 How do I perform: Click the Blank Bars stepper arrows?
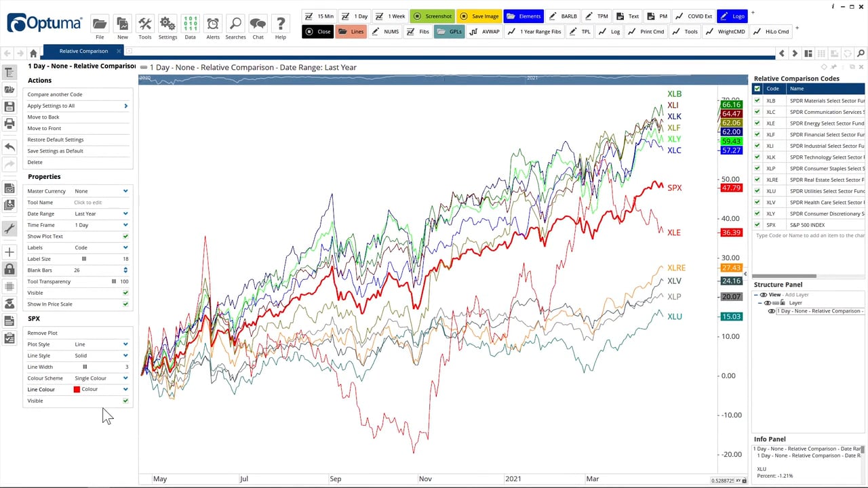click(x=125, y=270)
